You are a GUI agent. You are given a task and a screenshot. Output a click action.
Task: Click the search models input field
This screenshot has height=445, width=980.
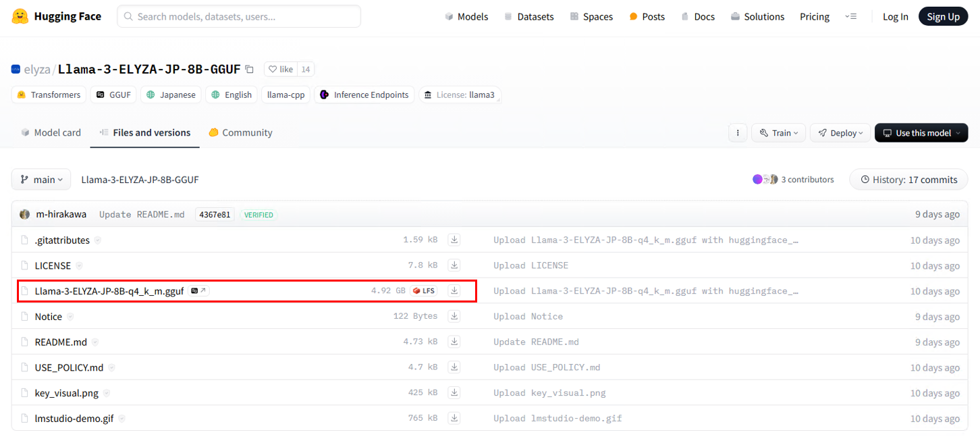tap(238, 15)
